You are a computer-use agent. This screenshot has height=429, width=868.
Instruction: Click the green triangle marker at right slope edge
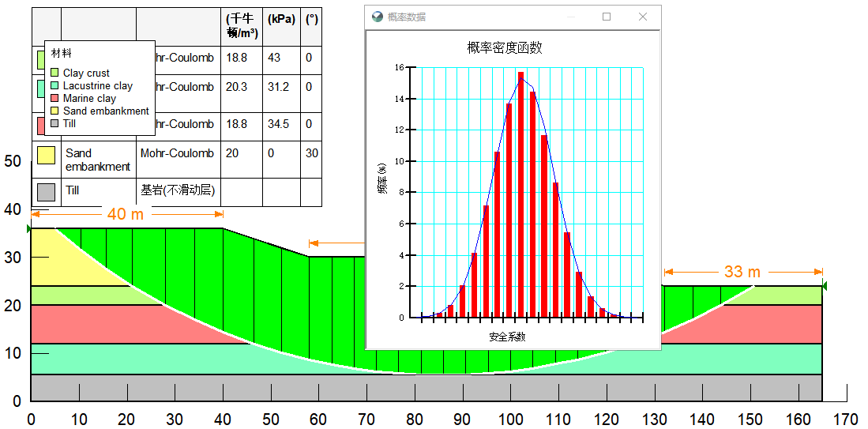825,285
